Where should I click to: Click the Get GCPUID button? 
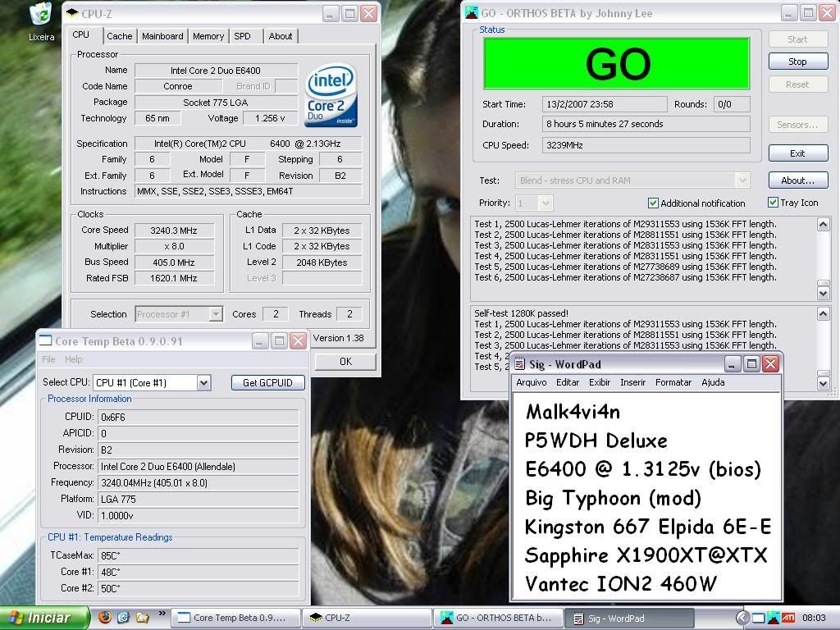(x=267, y=382)
